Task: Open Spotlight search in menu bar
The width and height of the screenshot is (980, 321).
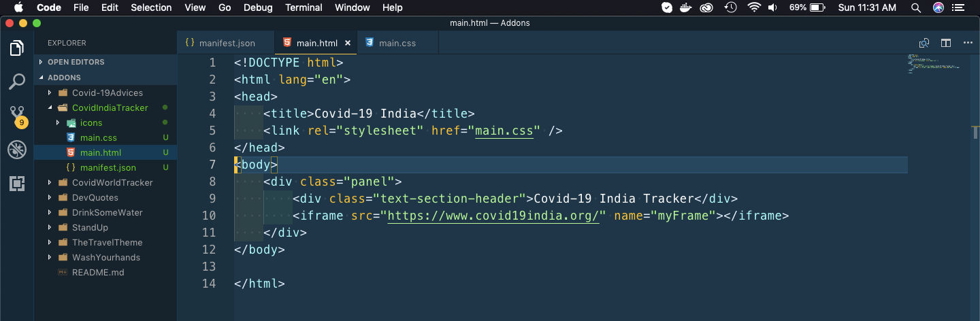Action: (916, 7)
